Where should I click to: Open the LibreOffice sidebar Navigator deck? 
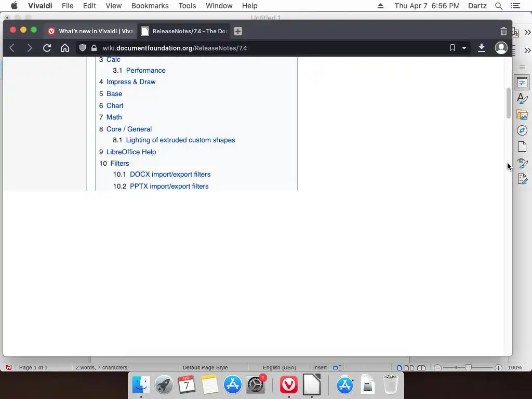tap(522, 130)
